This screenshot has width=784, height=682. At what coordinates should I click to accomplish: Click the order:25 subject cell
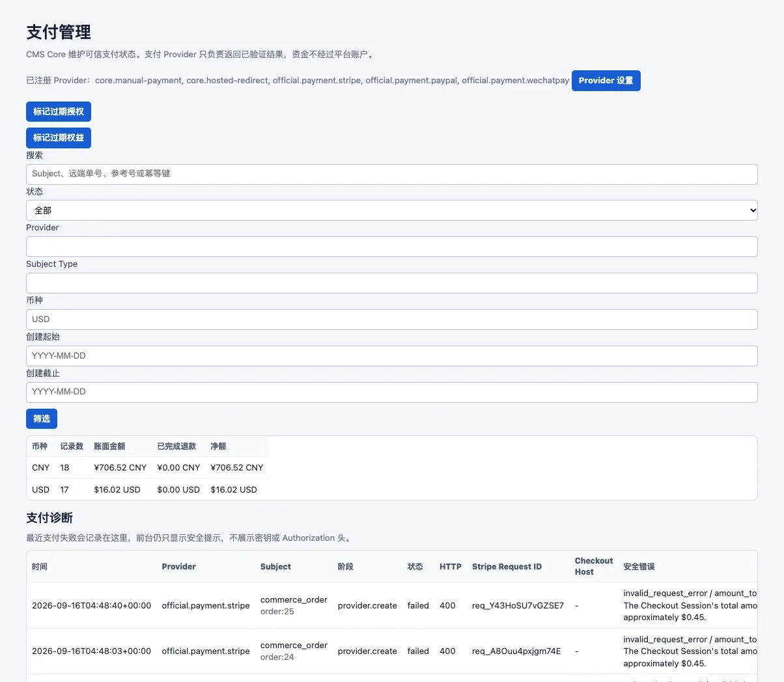tap(277, 612)
